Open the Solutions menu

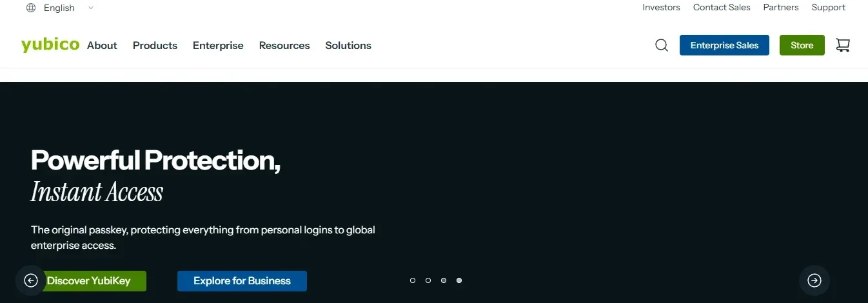pos(348,45)
